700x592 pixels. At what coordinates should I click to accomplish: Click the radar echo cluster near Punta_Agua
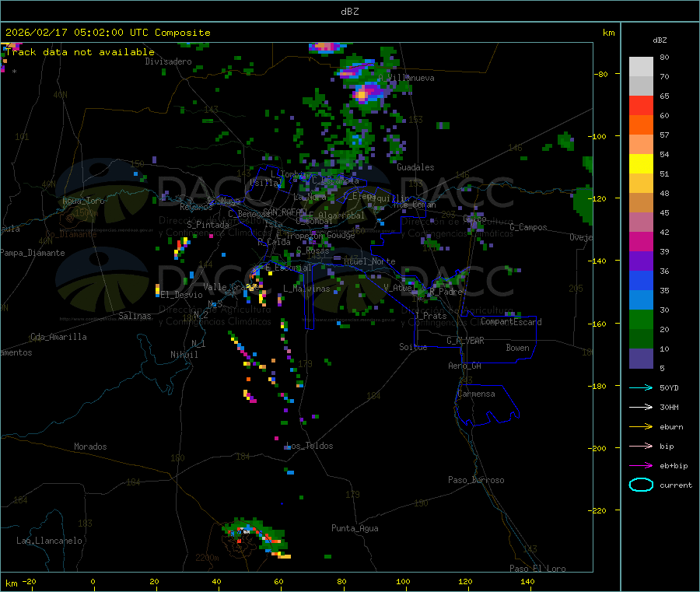(257, 537)
